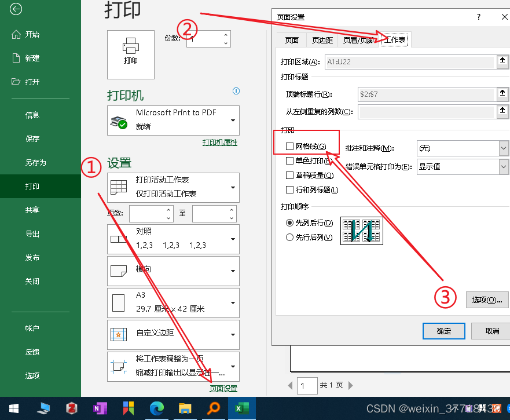510x420 pixels.
Task: Open the red Z app in taskbar
Action: (72, 408)
